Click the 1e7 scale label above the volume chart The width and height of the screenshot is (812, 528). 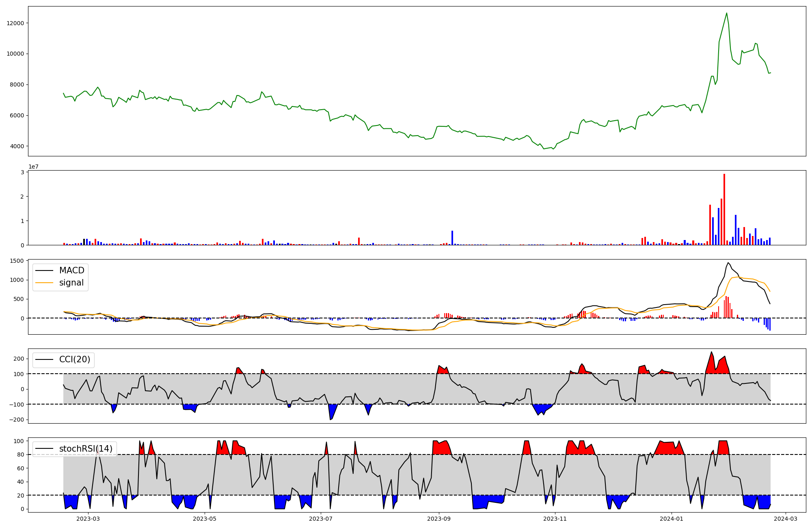point(33,167)
